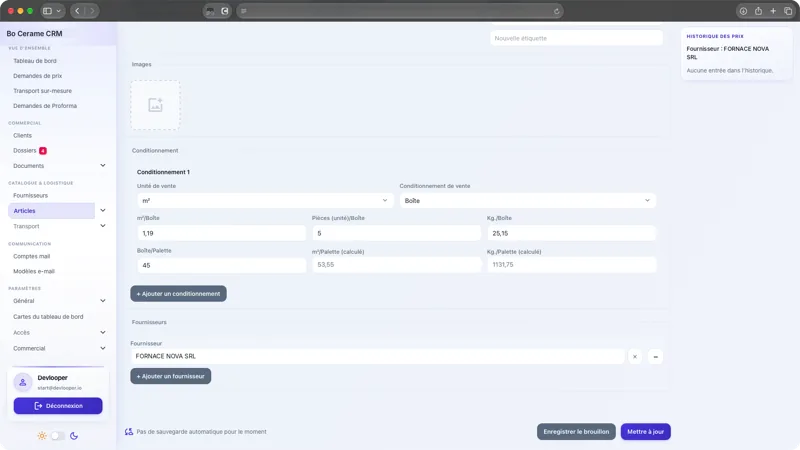Click the Conditionnement 1 heading
800x450 pixels.
163,172
